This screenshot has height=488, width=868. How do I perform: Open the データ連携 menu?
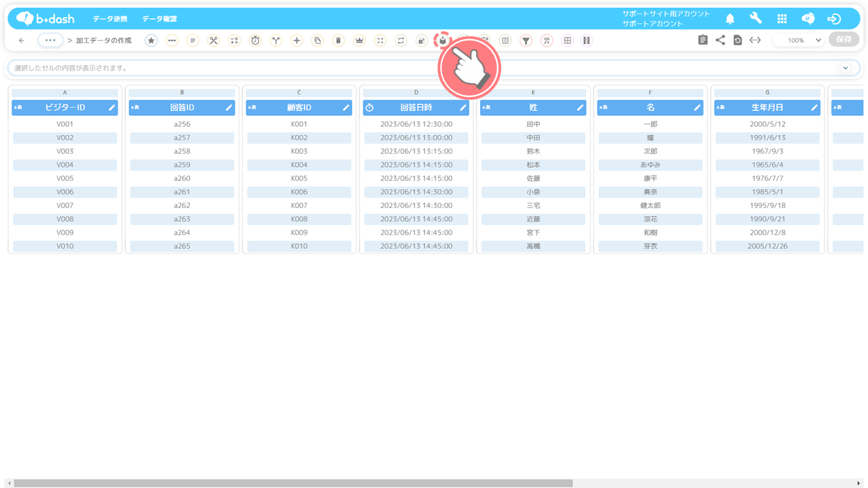(x=110, y=19)
